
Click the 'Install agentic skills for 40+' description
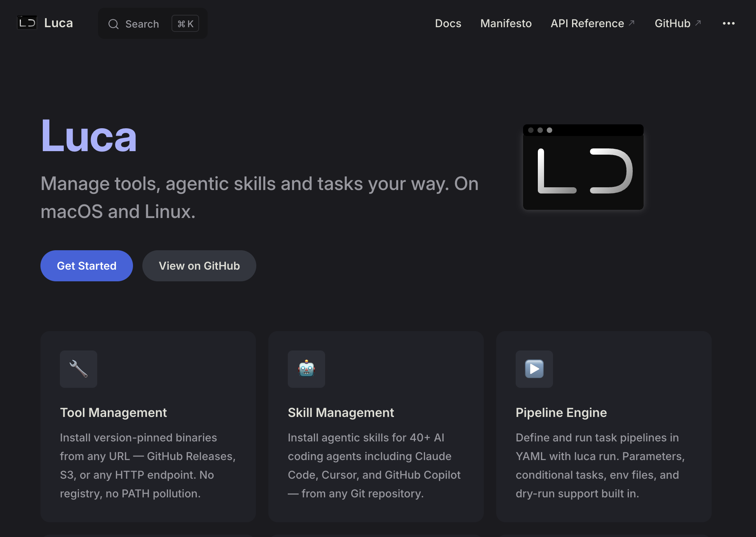tap(374, 466)
